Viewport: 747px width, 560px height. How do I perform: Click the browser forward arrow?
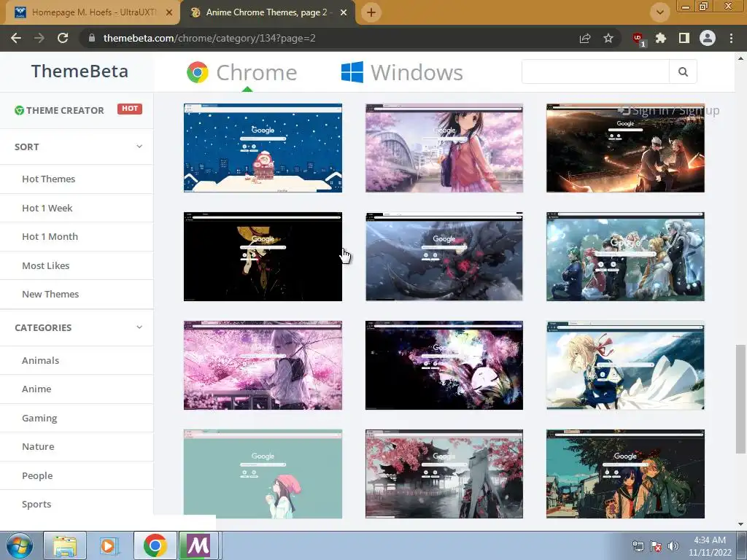click(39, 38)
